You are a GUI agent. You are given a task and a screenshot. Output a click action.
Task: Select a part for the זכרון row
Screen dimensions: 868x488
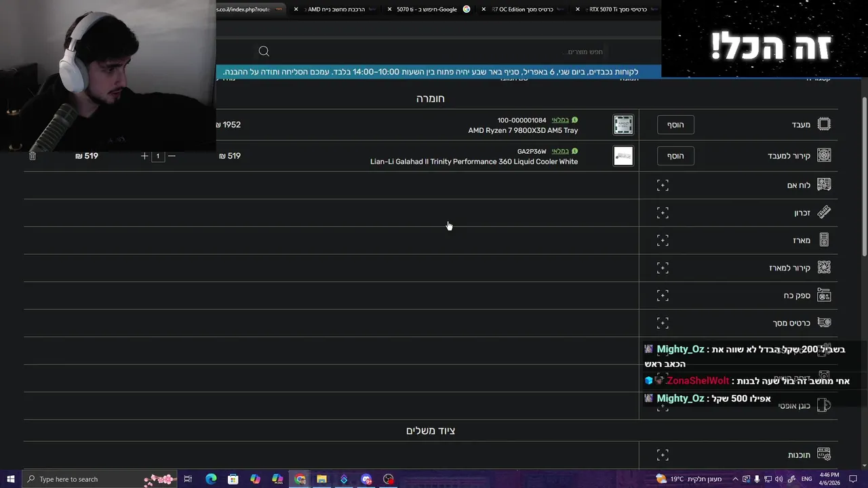[663, 213]
